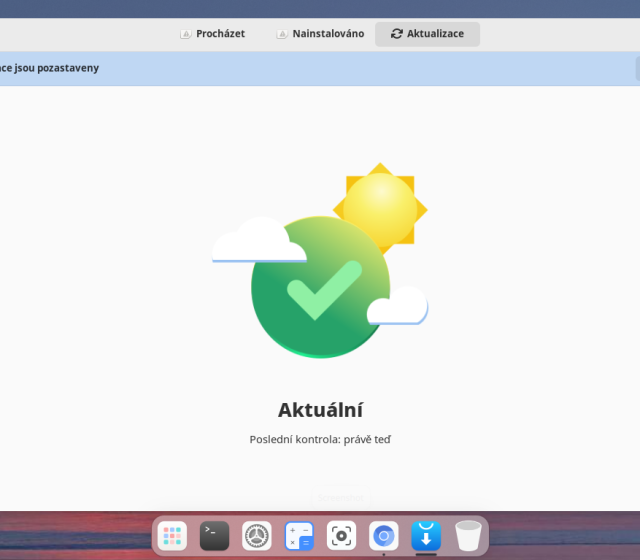Click the "Aktuální" heading
This screenshot has width=640, height=560.
(x=320, y=409)
